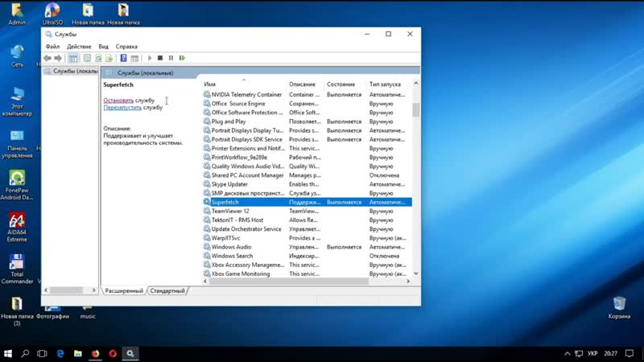The width and height of the screenshot is (644, 362).
Task: Open the Windows Start button
Action: 8,353
